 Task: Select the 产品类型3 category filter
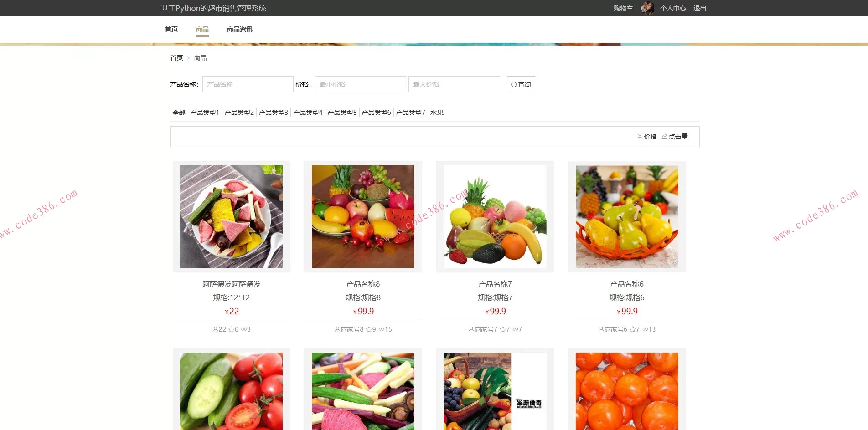tap(274, 112)
